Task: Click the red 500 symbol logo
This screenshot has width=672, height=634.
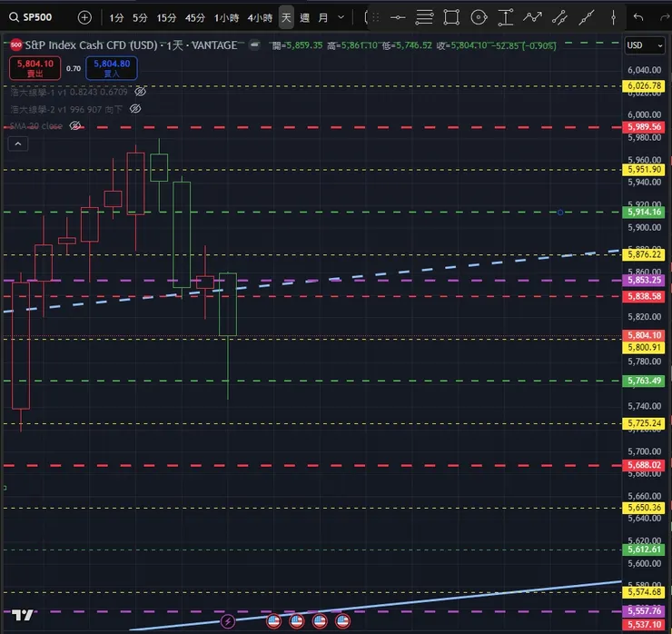Action: (15, 45)
